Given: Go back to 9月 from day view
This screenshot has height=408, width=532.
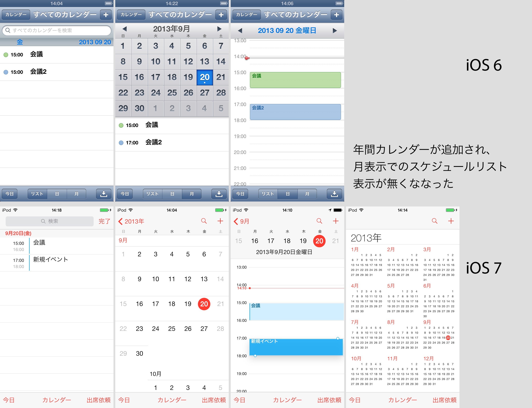Looking at the screenshot, I should click(x=242, y=221).
